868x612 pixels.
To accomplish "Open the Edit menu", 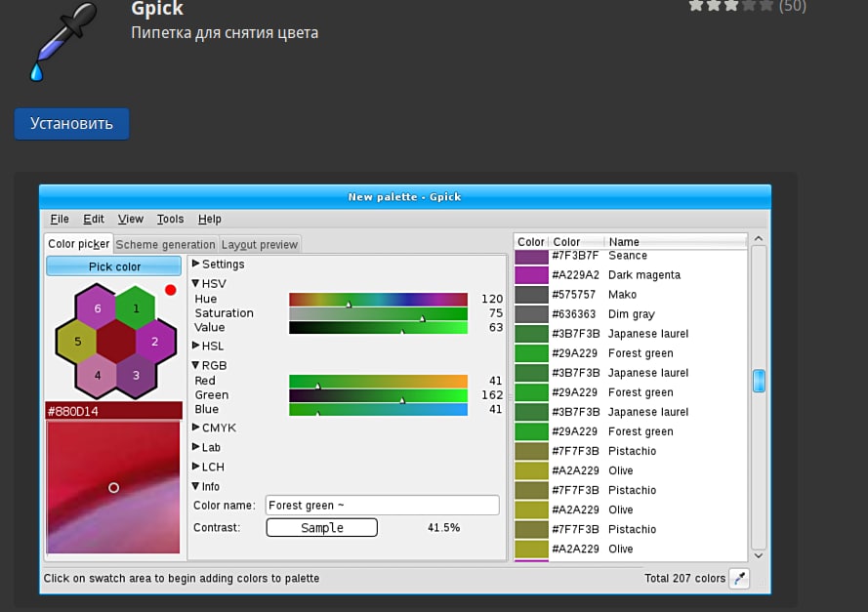I will pos(94,219).
